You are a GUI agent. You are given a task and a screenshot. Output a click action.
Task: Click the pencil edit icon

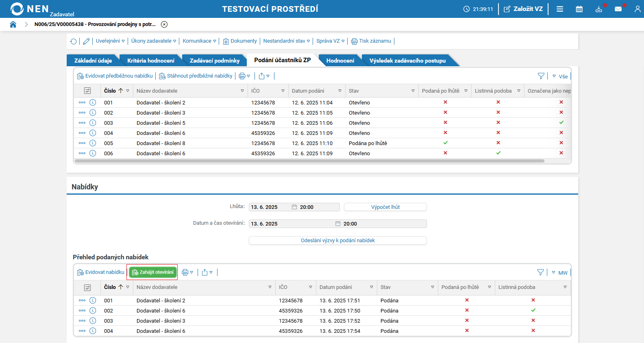click(x=86, y=41)
